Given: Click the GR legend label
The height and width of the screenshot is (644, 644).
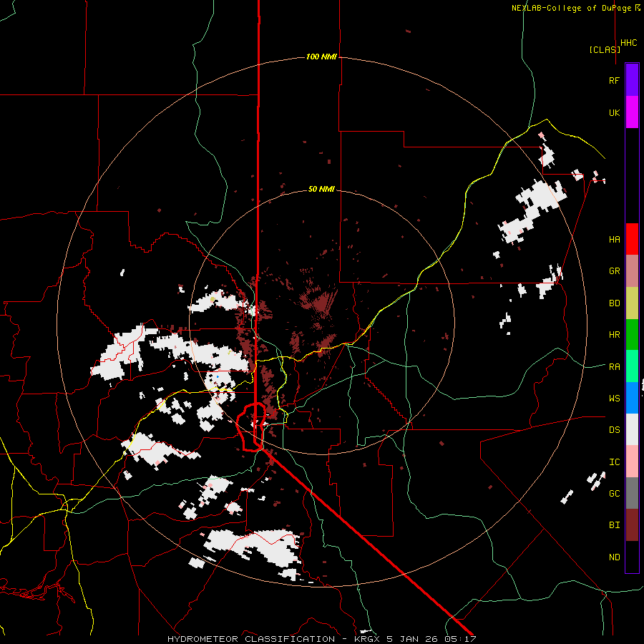Looking at the screenshot, I should click(614, 271).
